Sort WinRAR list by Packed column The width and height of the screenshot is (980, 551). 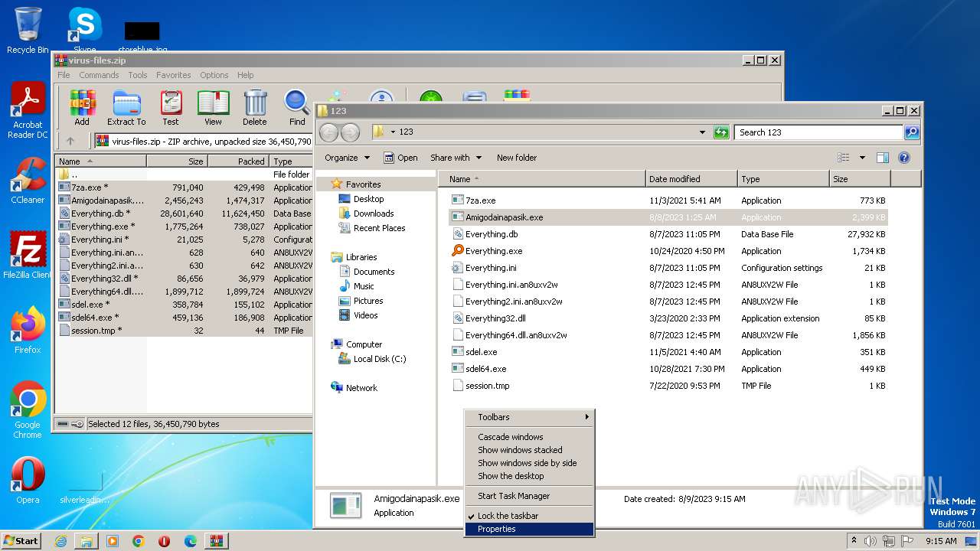[238, 161]
